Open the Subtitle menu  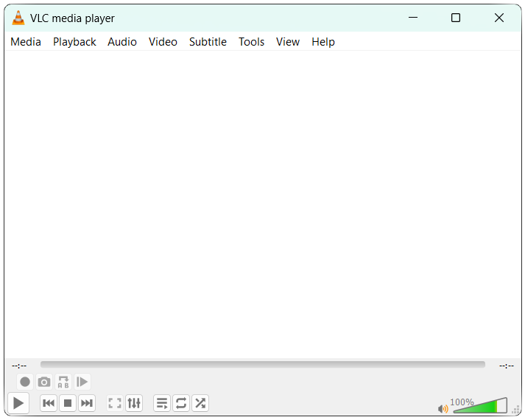point(208,42)
